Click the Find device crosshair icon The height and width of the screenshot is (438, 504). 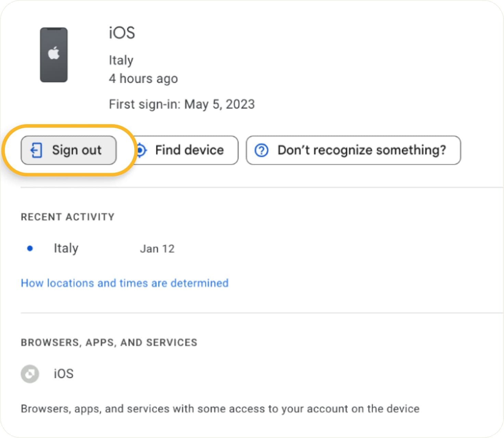click(141, 150)
